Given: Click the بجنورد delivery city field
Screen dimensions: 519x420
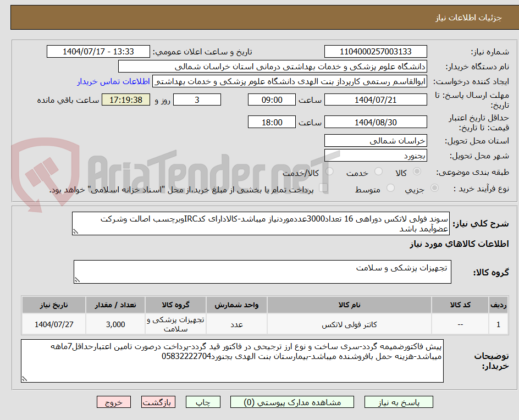Looking at the screenshot, I should (376, 154).
